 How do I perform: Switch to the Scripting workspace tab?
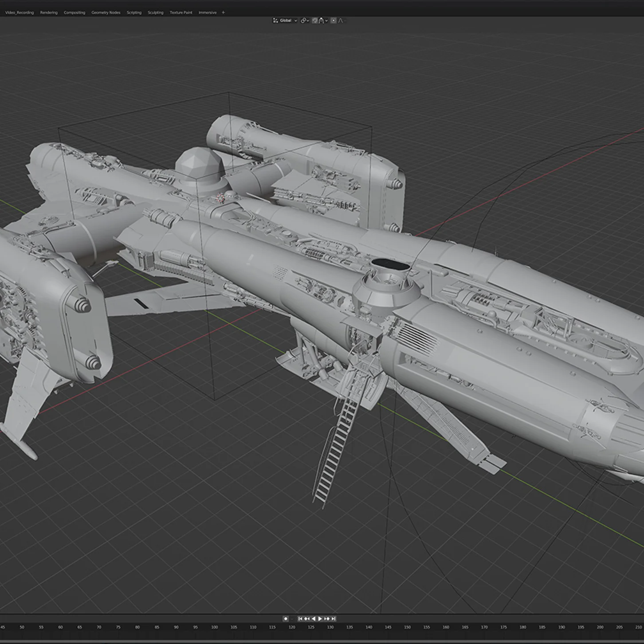click(134, 12)
